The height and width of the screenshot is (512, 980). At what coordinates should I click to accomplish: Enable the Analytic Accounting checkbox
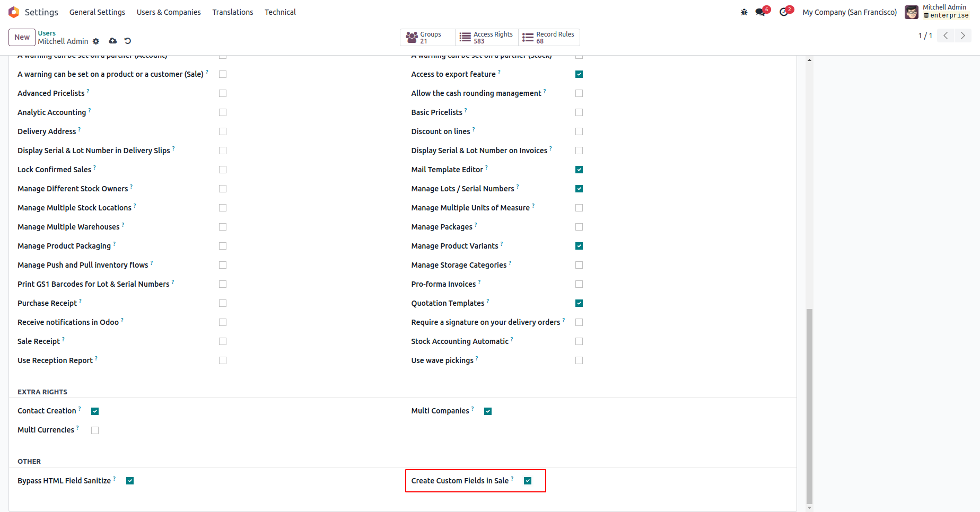(223, 112)
